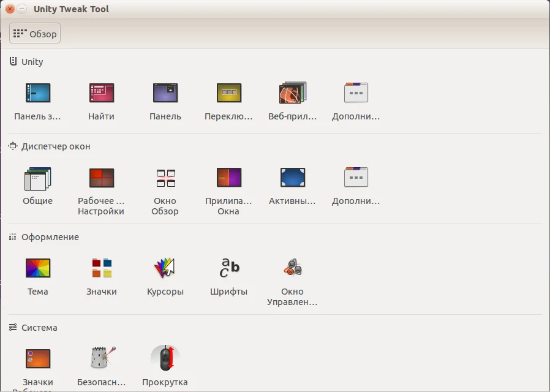Click the Диспетчер окон section header

pos(50,146)
